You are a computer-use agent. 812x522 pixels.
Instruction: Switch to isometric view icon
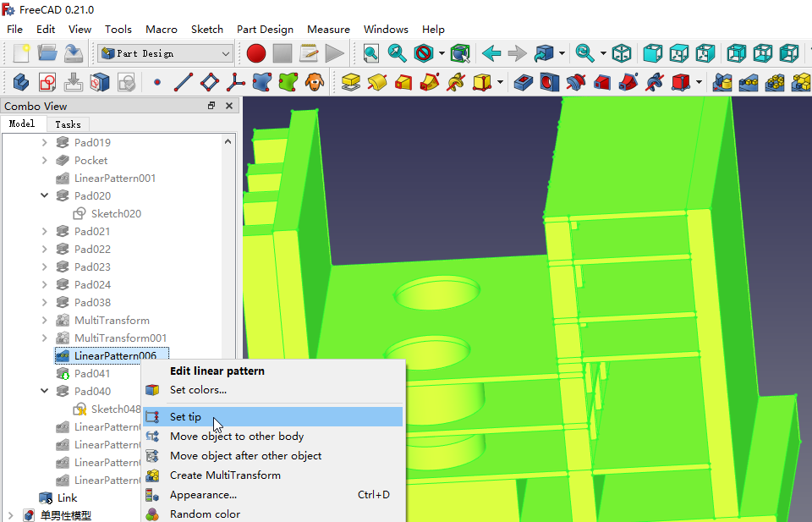(x=622, y=53)
